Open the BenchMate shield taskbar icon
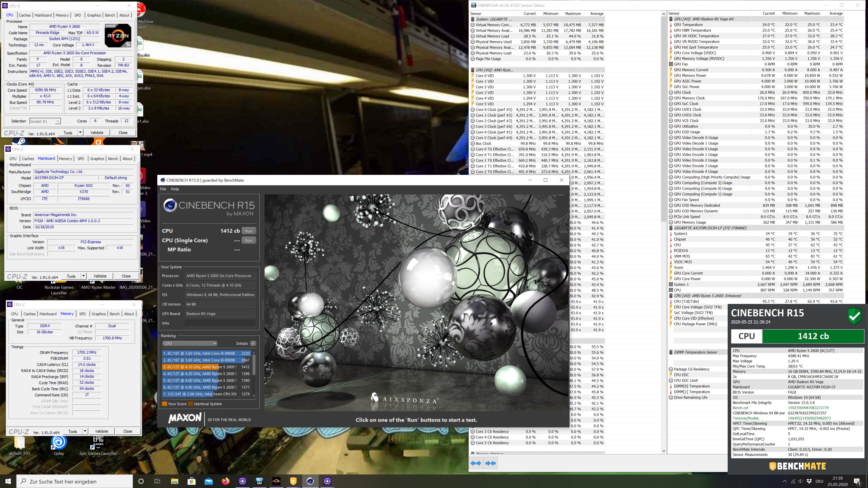The image size is (868, 488). pyautogui.click(x=293, y=481)
